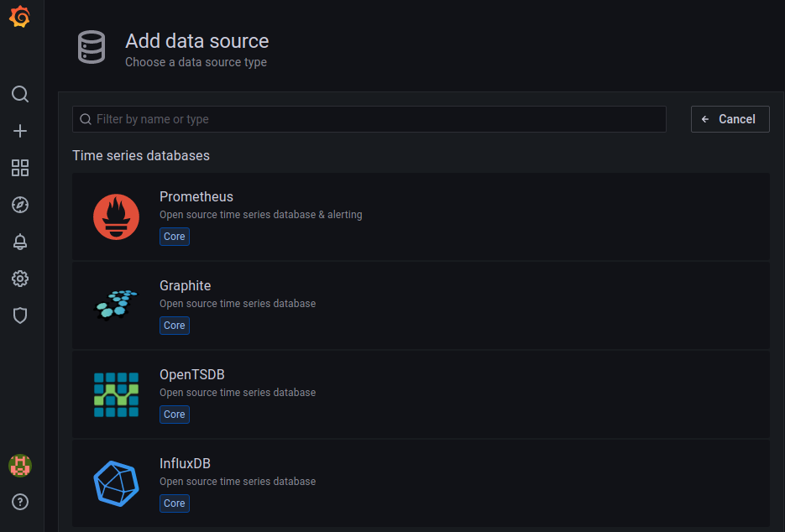Viewport: 785px width, 532px height.
Task: Click 'Open source time series database & alerting' text
Action: tap(261, 215)
